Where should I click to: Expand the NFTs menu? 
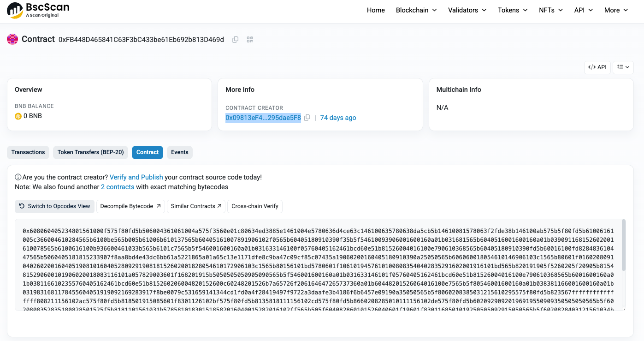551,10
